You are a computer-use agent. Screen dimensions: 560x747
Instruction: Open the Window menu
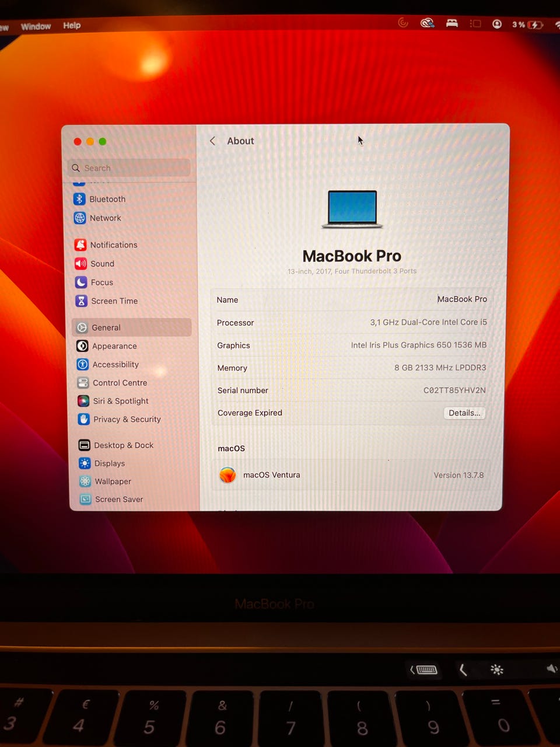pos(36,26)
